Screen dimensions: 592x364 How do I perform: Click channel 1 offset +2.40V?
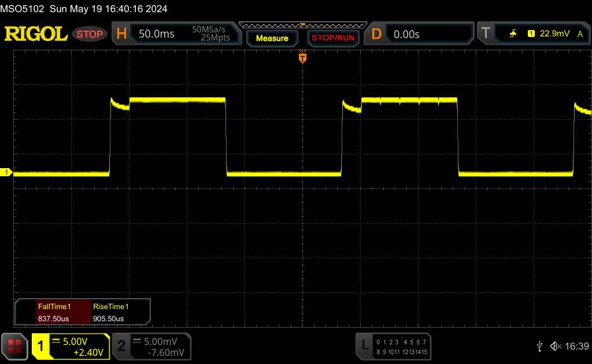click(88, 352)
